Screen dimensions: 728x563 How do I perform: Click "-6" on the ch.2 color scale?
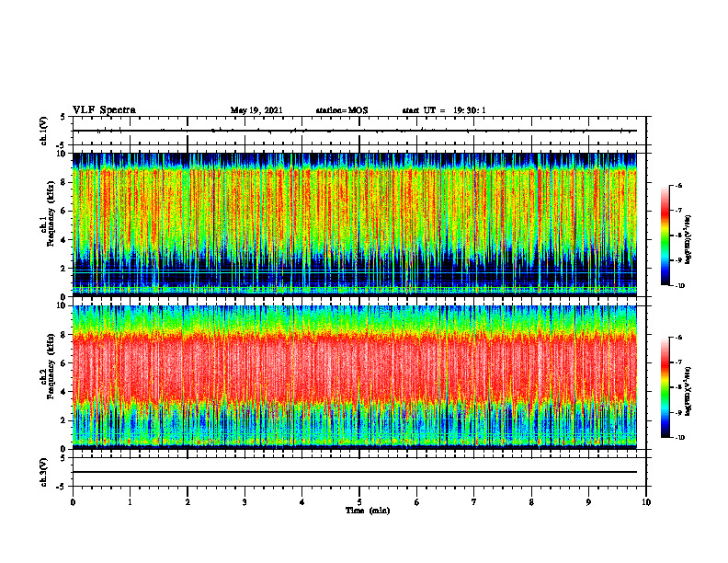click(678, 338)
